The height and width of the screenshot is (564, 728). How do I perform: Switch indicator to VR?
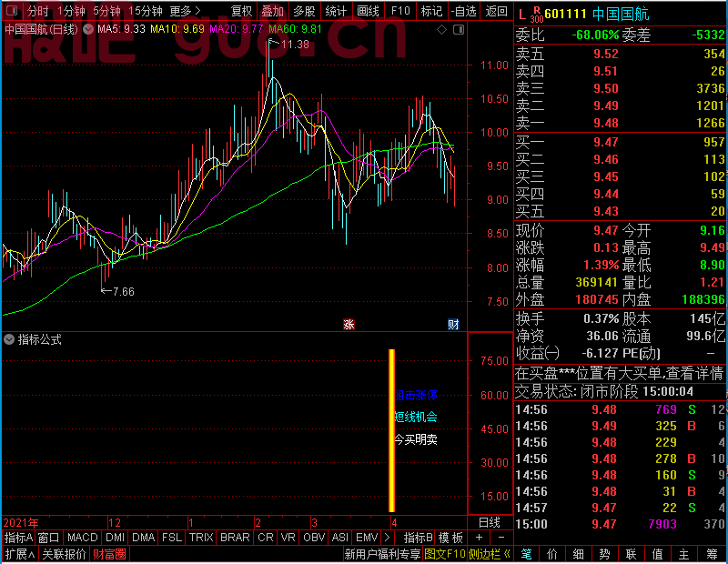[288, 538]
